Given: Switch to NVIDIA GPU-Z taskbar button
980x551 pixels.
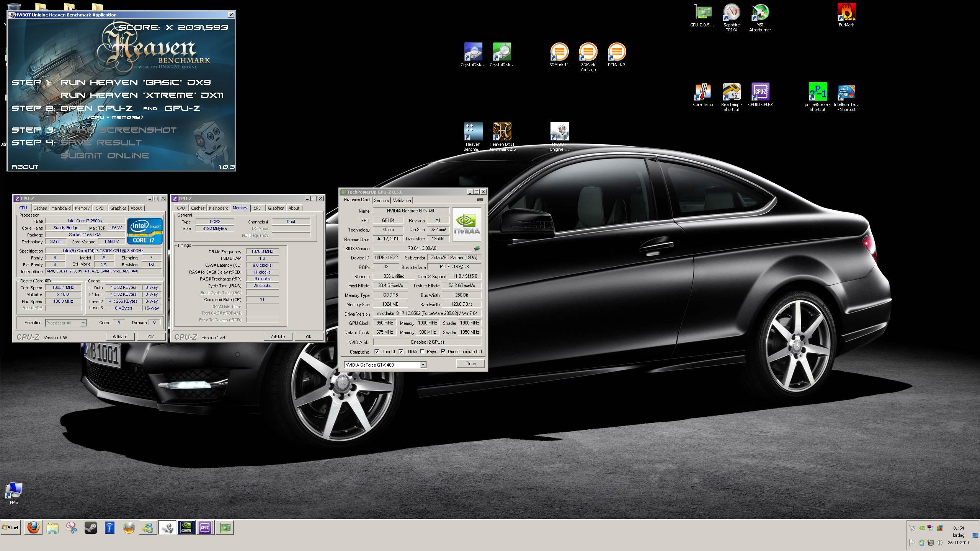Looking at the screenshot, I should pyautogui.click(x=186, y=528).
